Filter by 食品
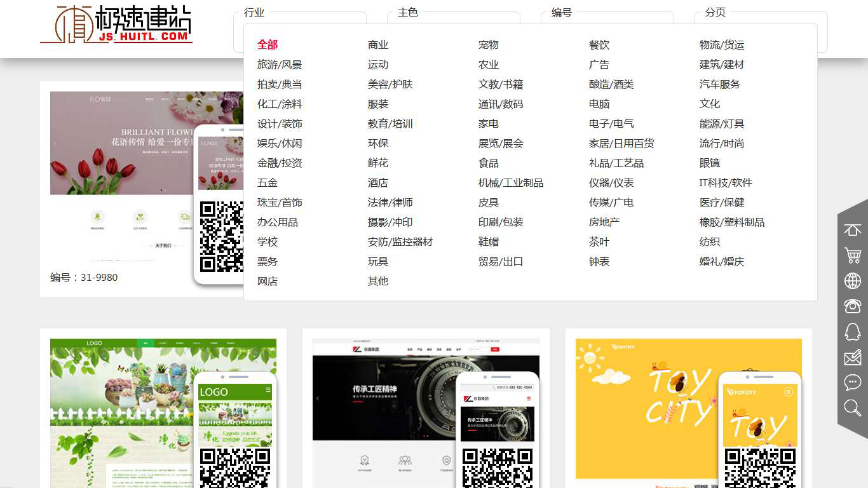The image size is (868, 488). click(489, 163)
